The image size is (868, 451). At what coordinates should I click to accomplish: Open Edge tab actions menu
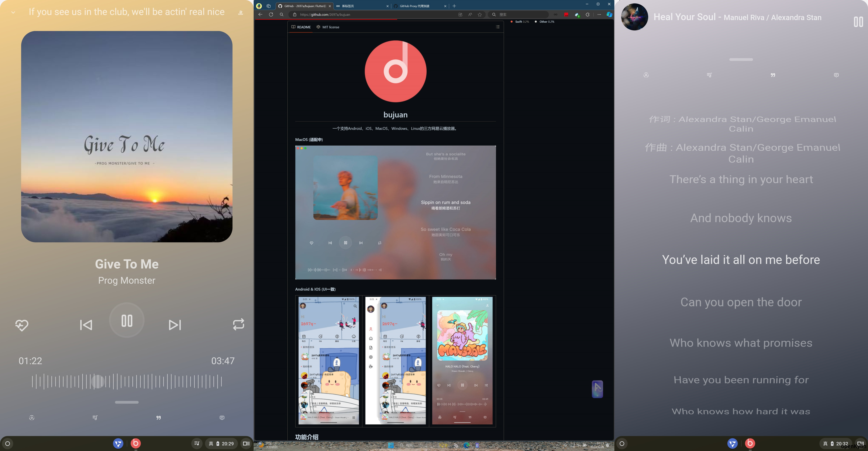(269, 6)
